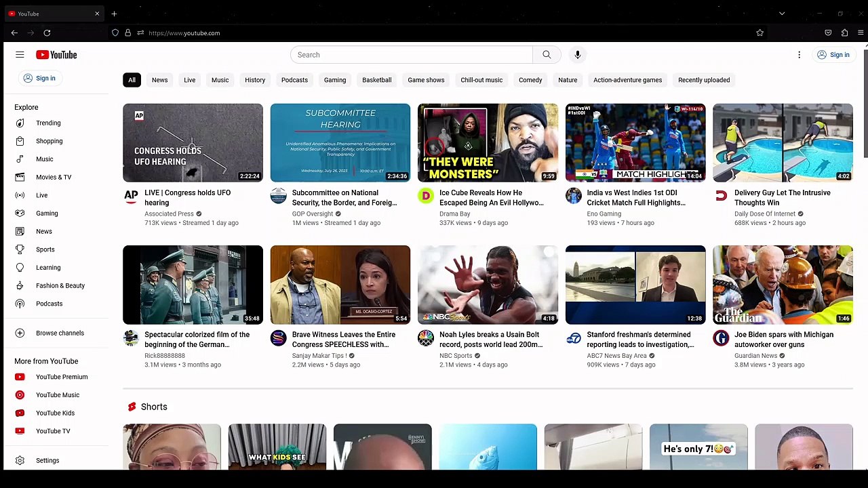Click the Guardian News channel avatar
This screenshot has width=868, height=488.
click(721, 338)
